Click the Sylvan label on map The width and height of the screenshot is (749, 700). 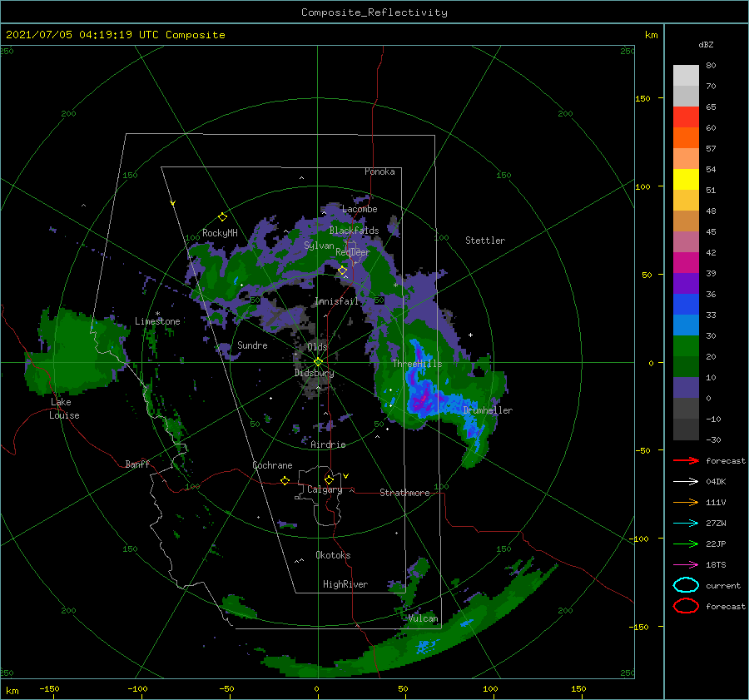coord(319,246)
